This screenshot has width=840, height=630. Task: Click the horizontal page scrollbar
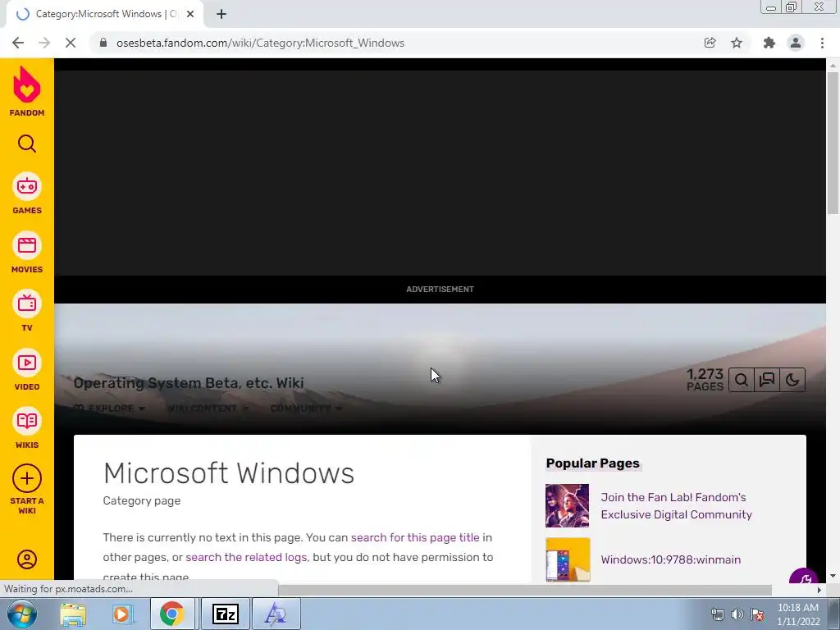[525, 590]
